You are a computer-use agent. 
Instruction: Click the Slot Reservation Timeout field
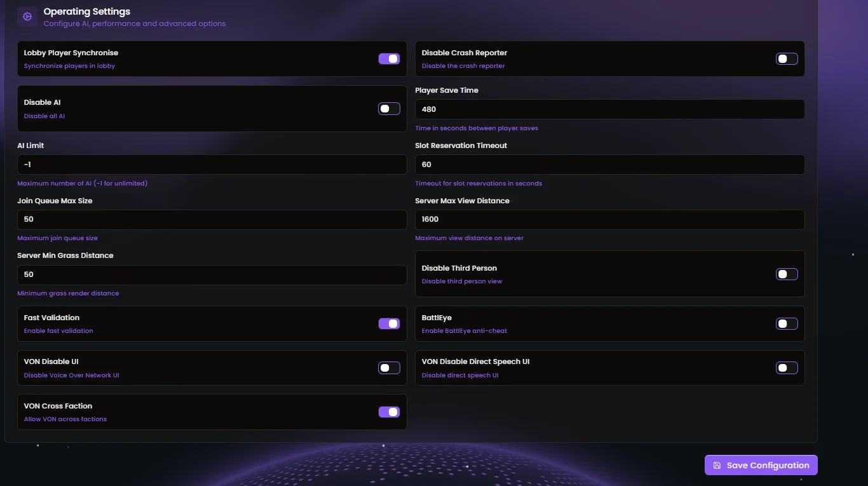(x=609, y=164)
